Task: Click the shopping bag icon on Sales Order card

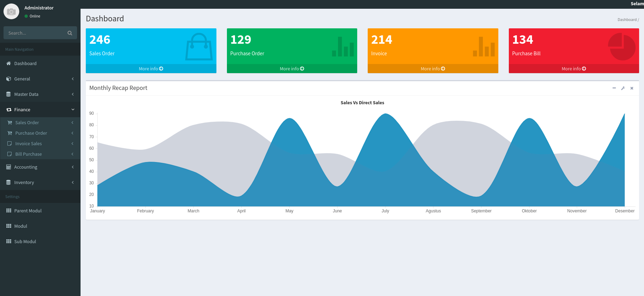Action: [199, 47]
